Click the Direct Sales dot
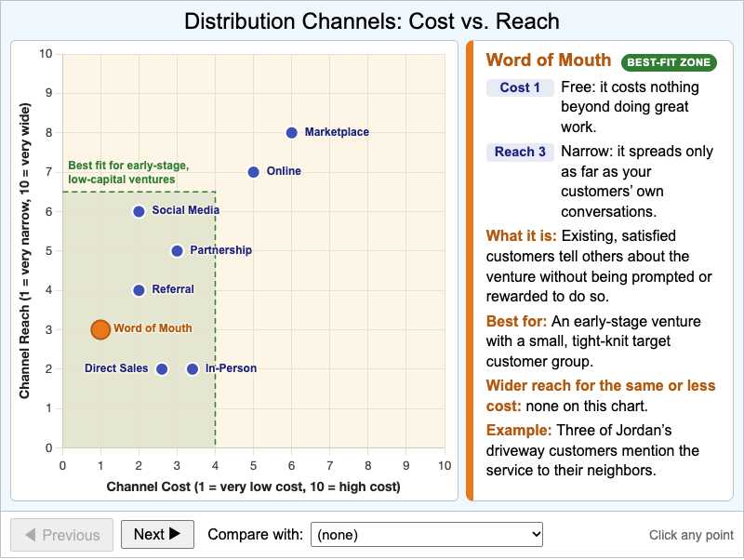Screen dimensions: 744x560 [x=162, y=368]
